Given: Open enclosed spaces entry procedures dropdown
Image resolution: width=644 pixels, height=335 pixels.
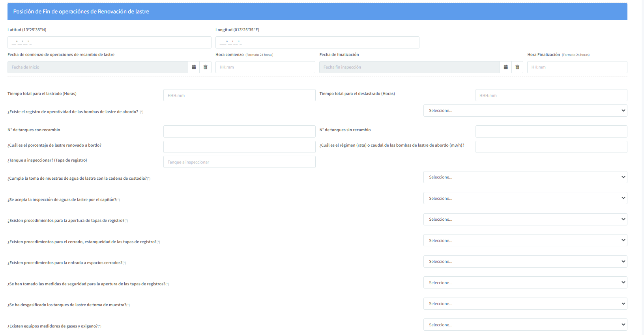Looking at the screenshot, I should 525,262.
